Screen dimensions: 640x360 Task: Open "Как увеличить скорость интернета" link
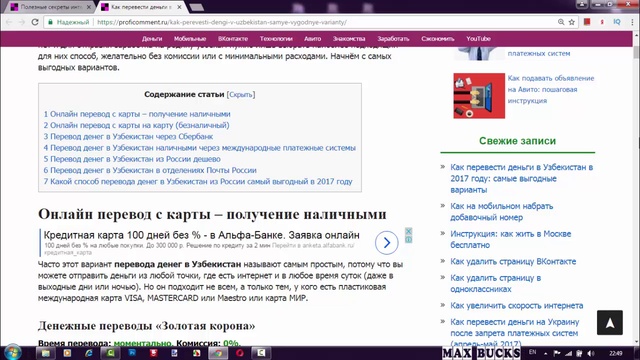click(517, 305)
